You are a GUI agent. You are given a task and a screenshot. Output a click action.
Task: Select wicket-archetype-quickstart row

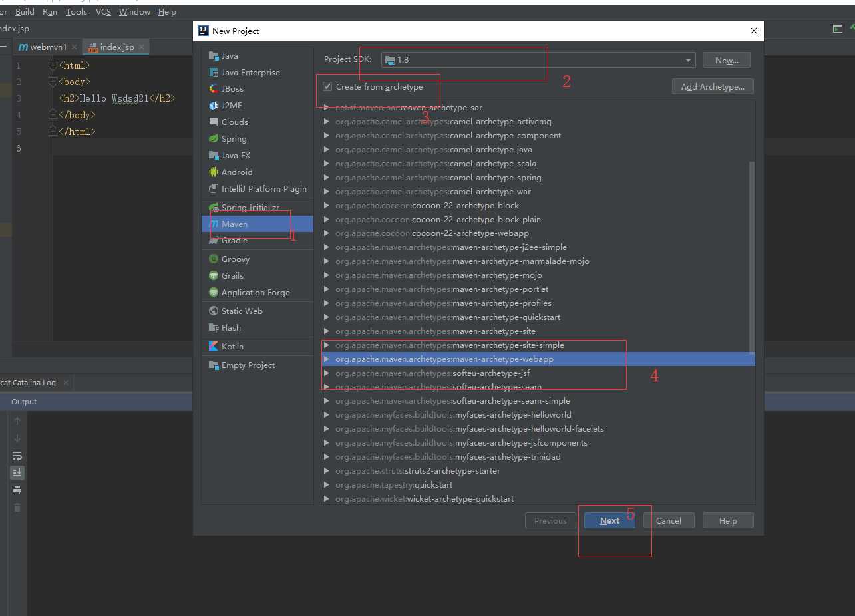click(x=538, y=499)
